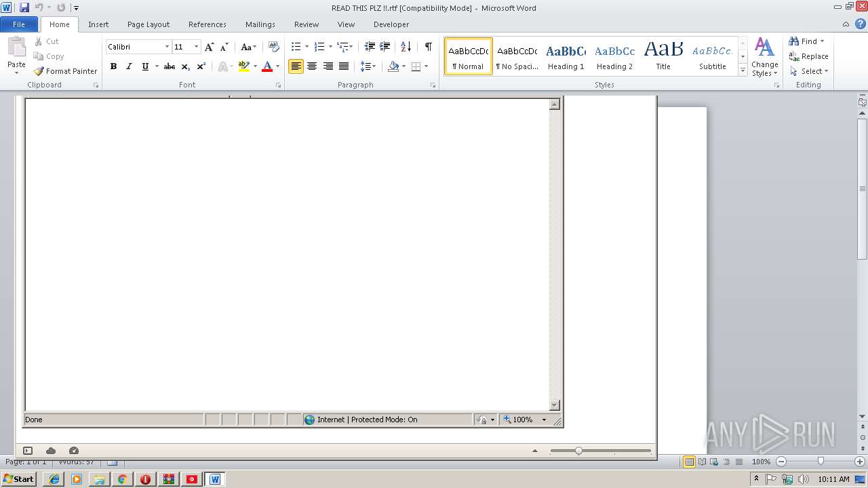Image resolution: width=868 pixels, height=488 pixels.
Task: Open Paragraph dialog launcher
Action: 433,85
